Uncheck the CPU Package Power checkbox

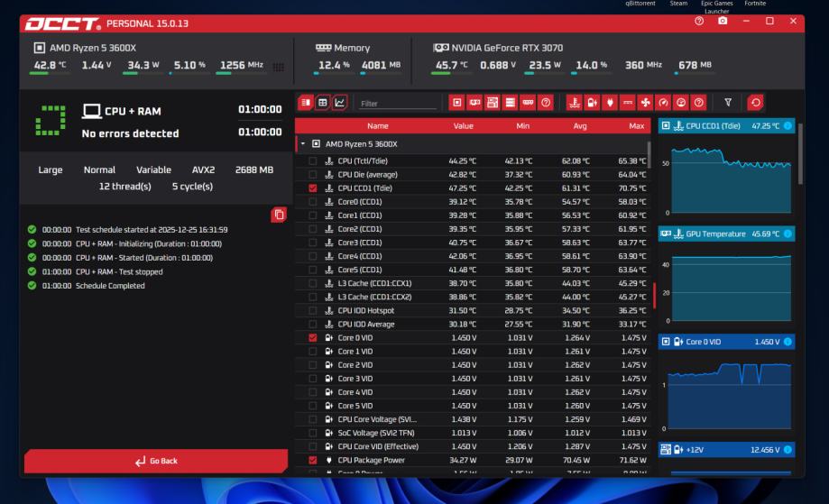tap(312, 460)
